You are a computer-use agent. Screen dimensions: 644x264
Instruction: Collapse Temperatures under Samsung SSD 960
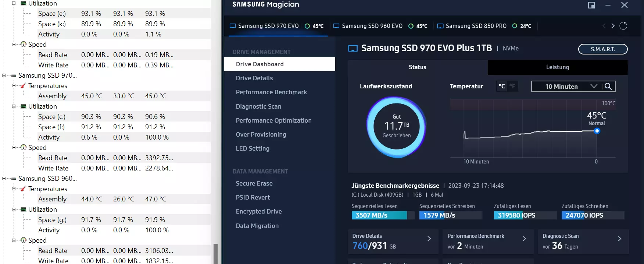[14, 189]
